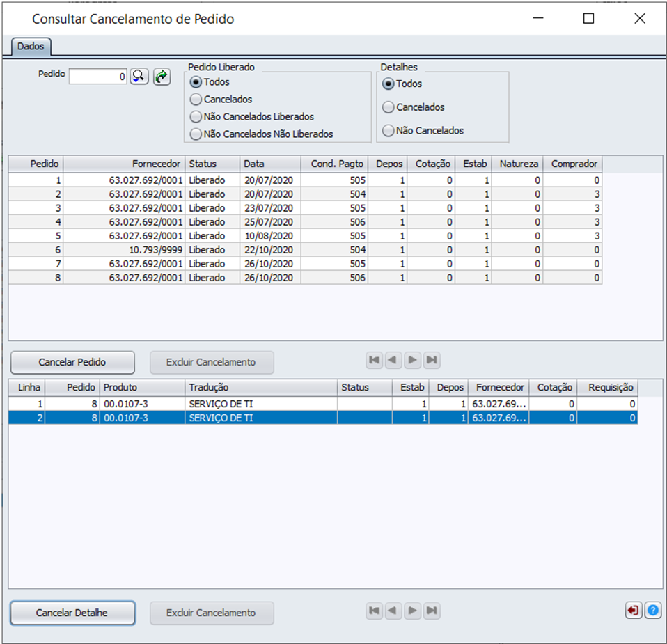Click product code 00.0107-3 in detail line 1
The width and height of the screenshot is (667, 644).
point(126,404)
